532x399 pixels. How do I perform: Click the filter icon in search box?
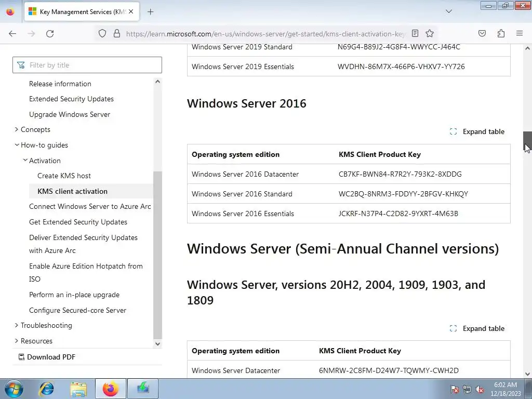tap(21, 65)
